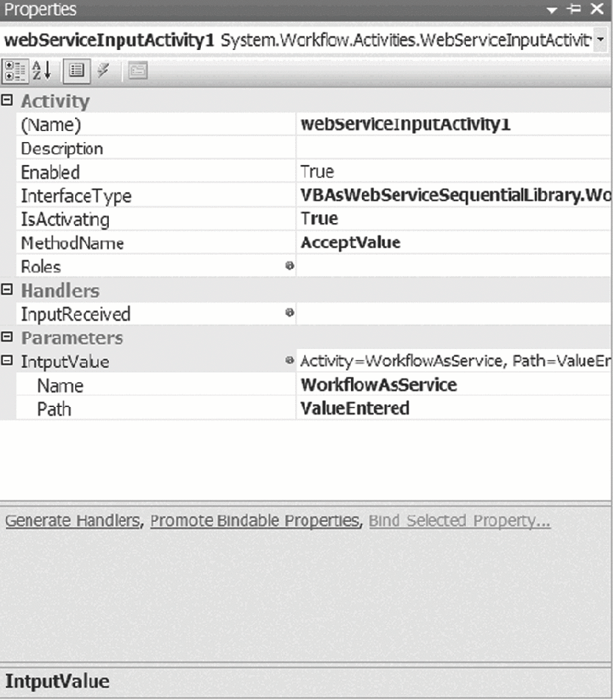The image size is (613, 700).
Task: Click the InputReceived bind indicator dot
Action: 290,314
